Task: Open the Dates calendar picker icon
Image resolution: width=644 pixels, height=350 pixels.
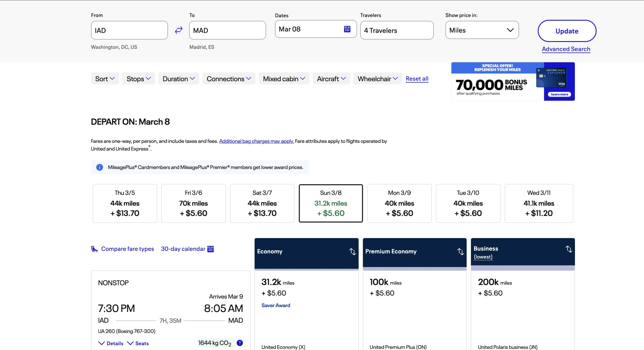Action: pos(347,29)
